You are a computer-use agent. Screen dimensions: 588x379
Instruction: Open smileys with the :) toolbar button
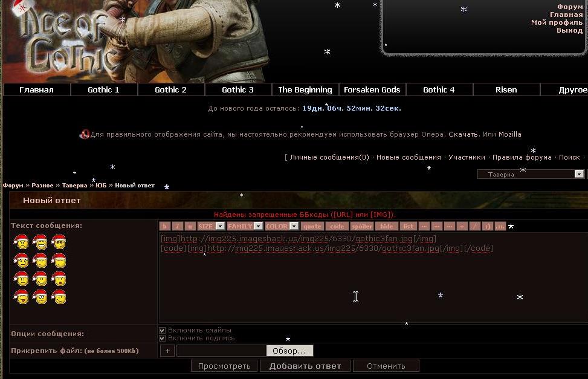pyautogui.click(x=487, y=226)
